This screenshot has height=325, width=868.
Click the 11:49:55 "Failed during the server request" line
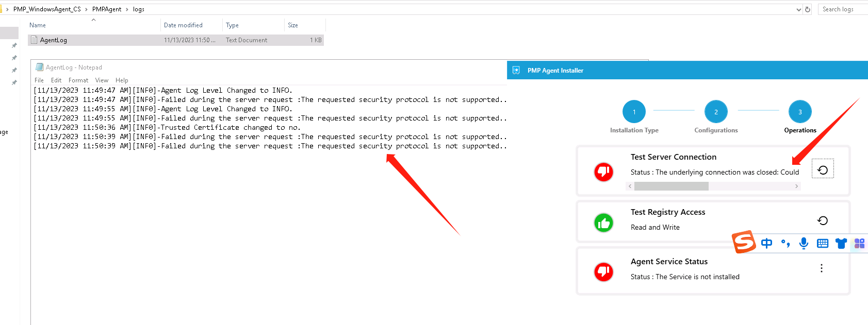tap(270, 118)
